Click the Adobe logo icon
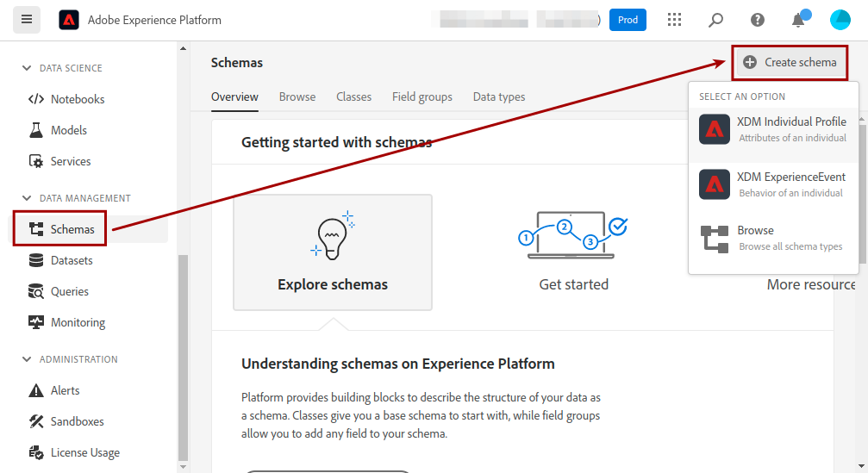Image resolution: width=868 pixels, height=473 pixels. (x=69, y=20)
